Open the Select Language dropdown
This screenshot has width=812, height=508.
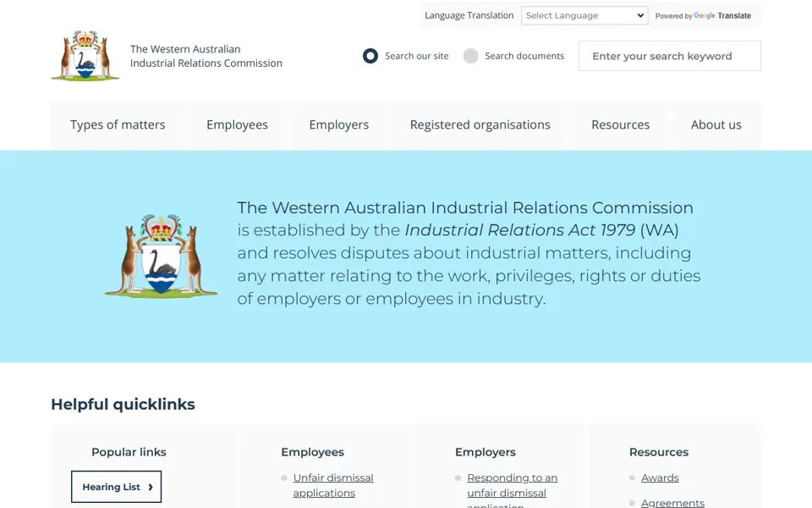tap(584, 15)
